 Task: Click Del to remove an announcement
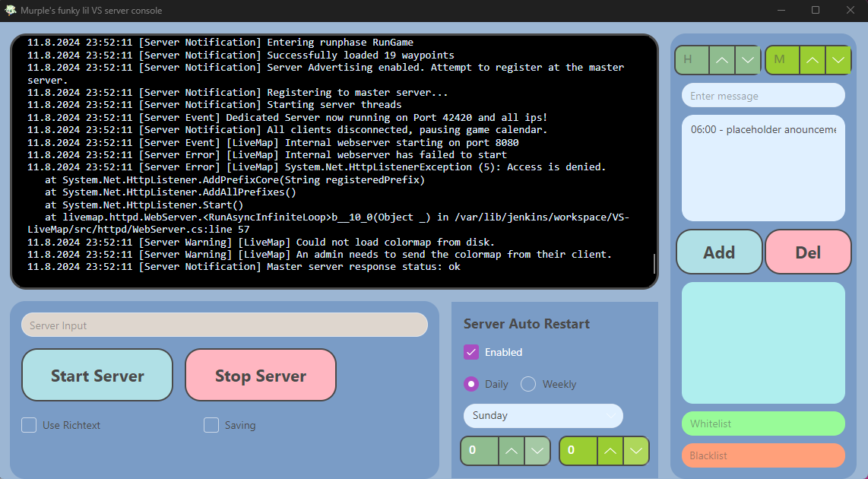pos(808,252)
